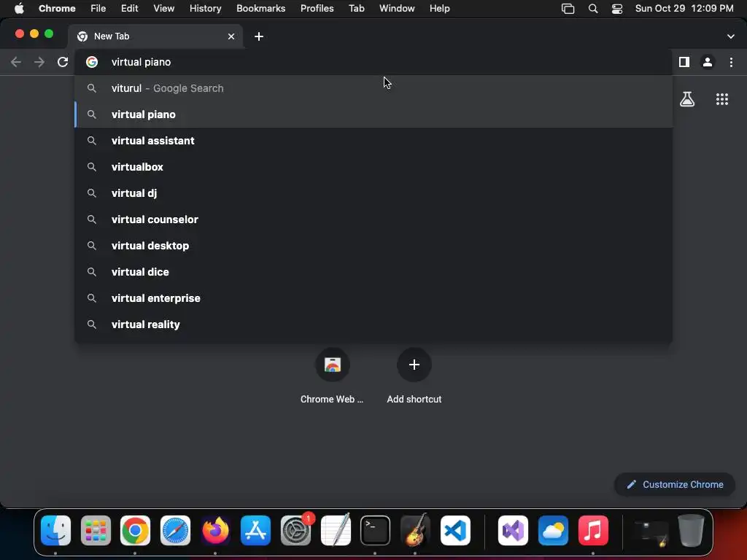This screenshot has height=560, width=747.
Task: Open Chrome Labs flask icon
Action: tap(687, 99)
